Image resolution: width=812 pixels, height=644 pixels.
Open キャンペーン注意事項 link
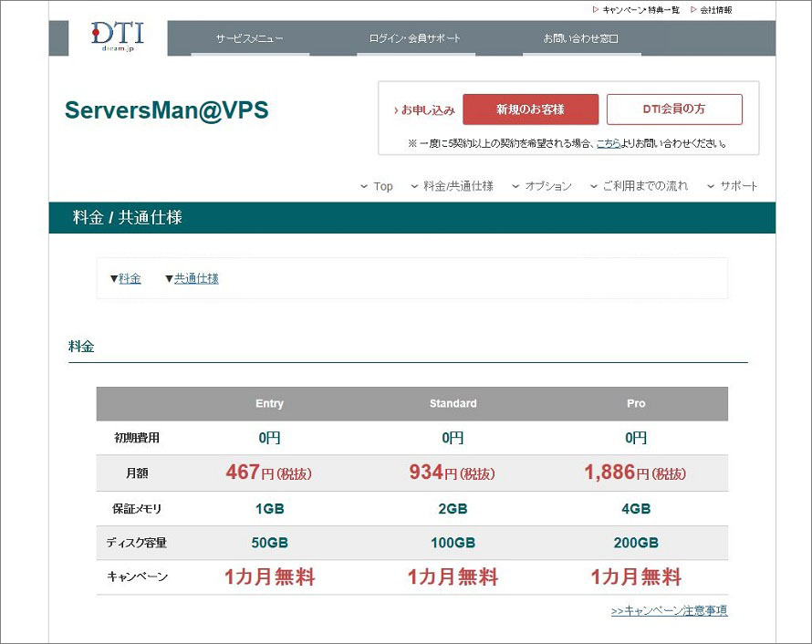click(669, 611)
